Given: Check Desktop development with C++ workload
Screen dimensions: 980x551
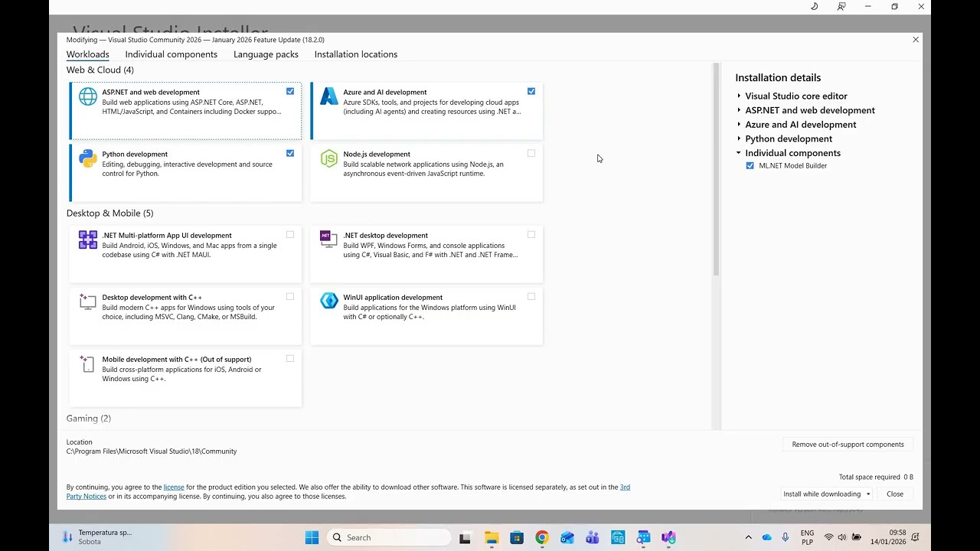Looking at the screenshot, I should click(290, 296).
